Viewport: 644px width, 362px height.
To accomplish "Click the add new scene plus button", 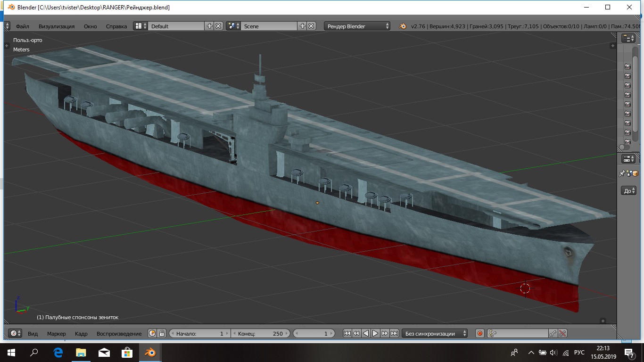I will tap(303, 26).
